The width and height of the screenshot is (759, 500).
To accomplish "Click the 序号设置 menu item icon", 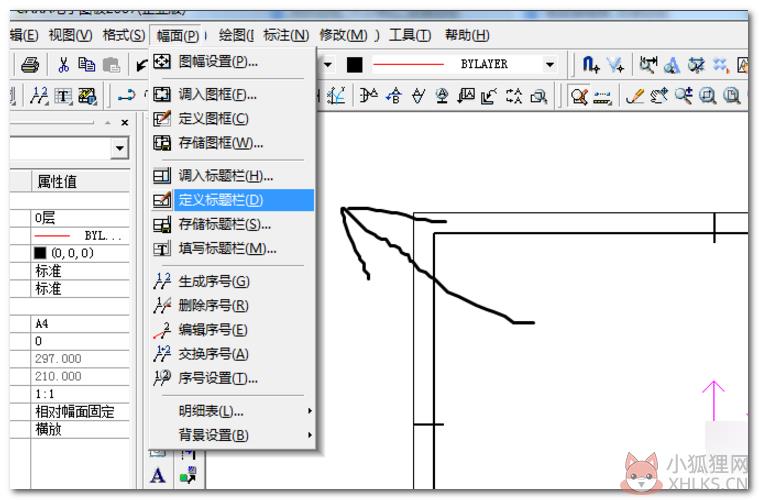I will pos(162,378).
